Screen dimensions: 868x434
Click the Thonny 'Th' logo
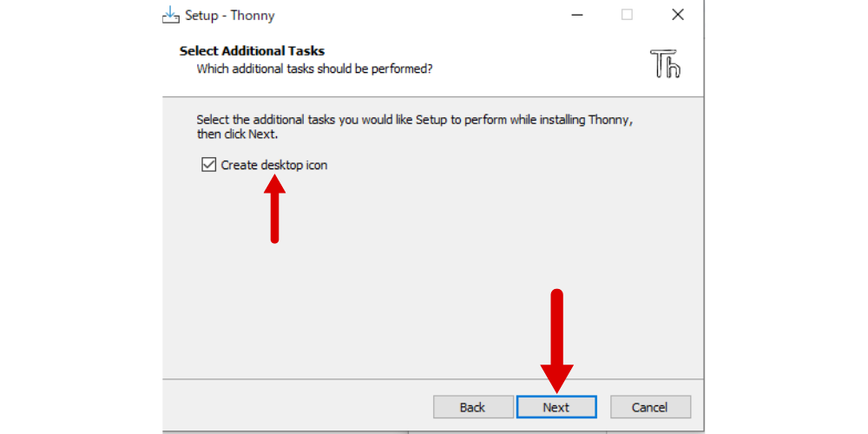[666, 63]
